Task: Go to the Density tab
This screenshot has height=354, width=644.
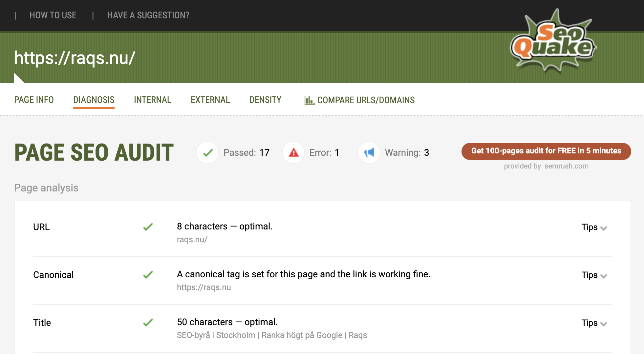Action: click(265, 100)
